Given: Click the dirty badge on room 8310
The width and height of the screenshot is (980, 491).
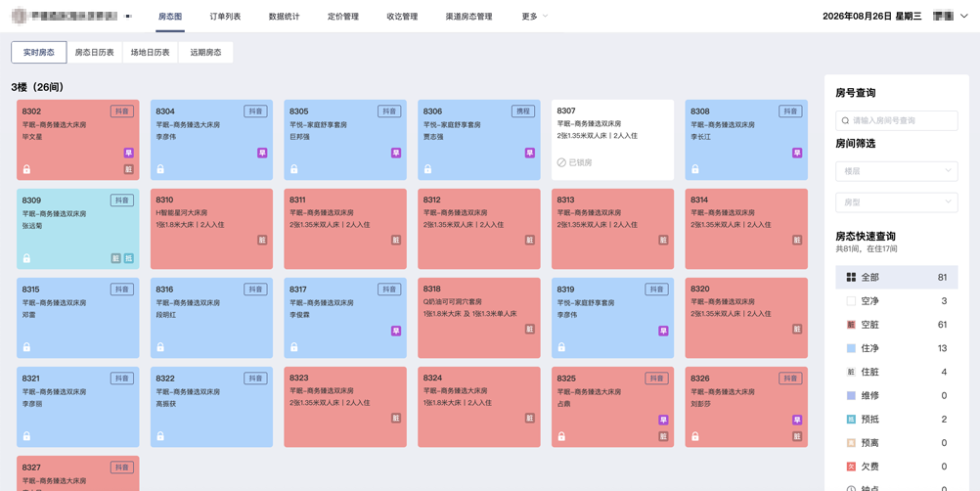Looking at the screenshot, I should coord(262,240).
